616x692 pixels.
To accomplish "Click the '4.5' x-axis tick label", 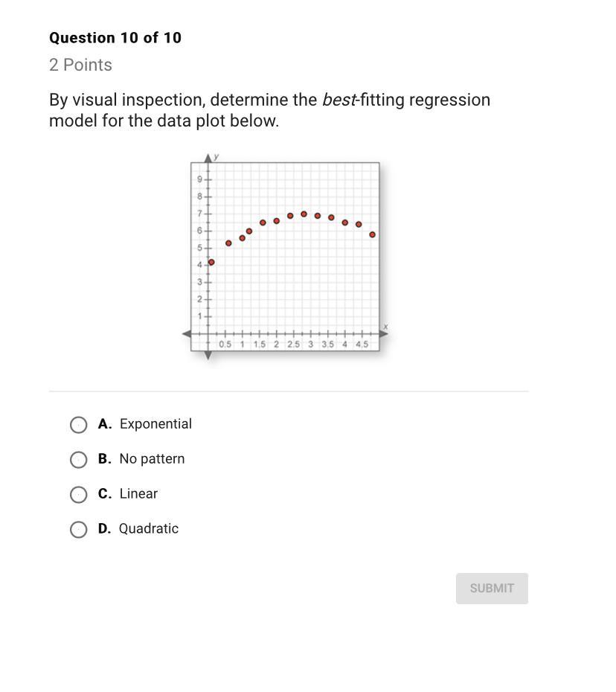I will (362, 345).
